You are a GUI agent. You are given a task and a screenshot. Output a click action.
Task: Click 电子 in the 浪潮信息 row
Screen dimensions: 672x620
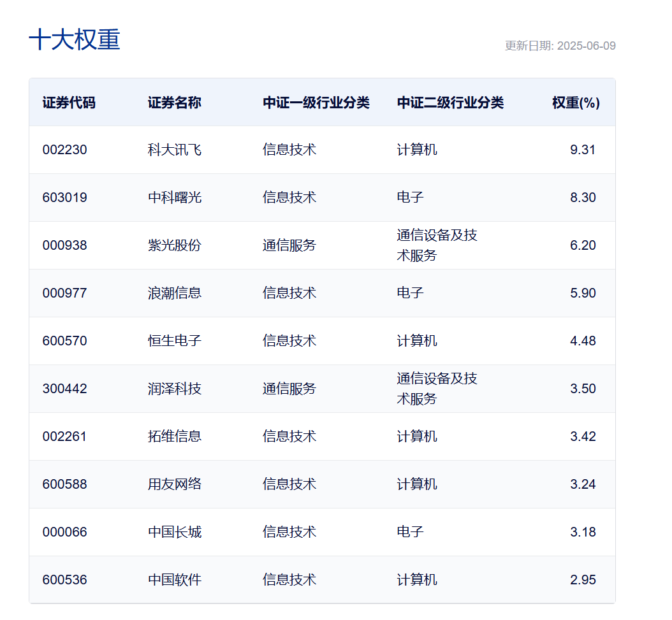point(410,293)
